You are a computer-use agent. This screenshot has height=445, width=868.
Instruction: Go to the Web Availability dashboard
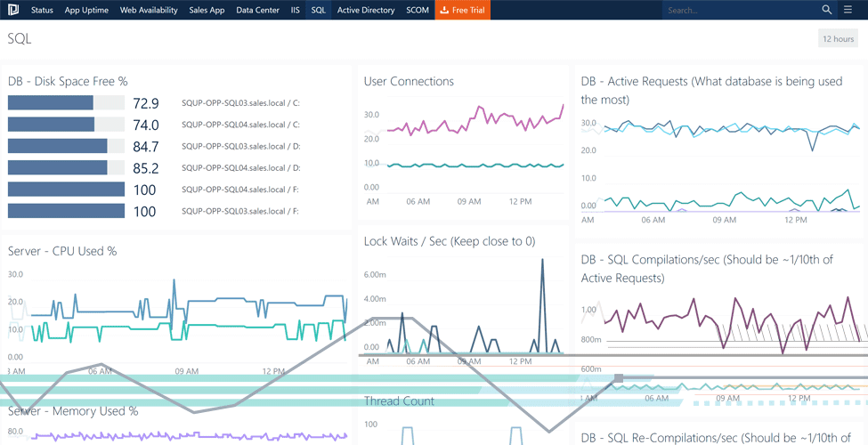click(x=149, y=10)
